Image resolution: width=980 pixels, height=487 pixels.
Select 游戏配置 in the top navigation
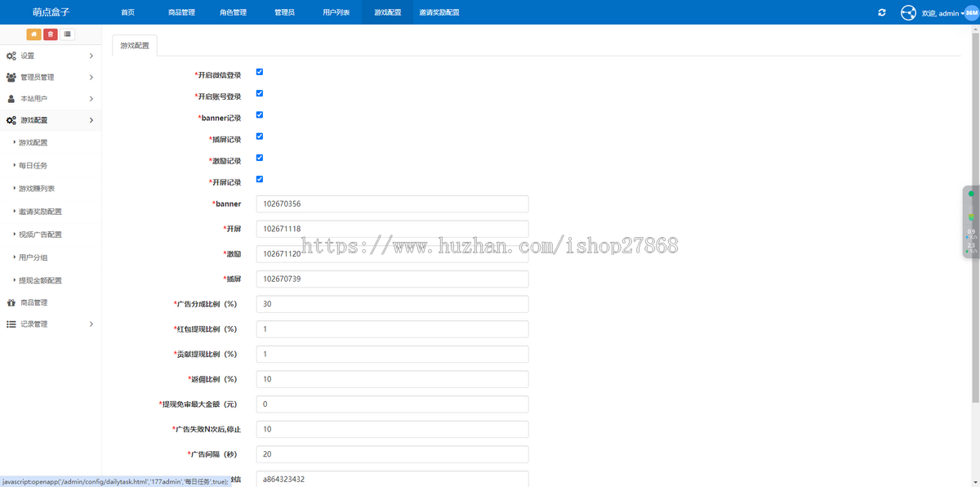tap(387, 12)
